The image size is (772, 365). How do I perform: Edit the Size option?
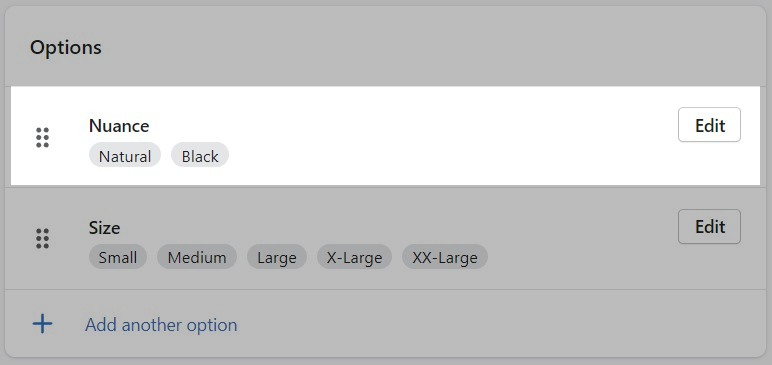[x=709, y=227]
